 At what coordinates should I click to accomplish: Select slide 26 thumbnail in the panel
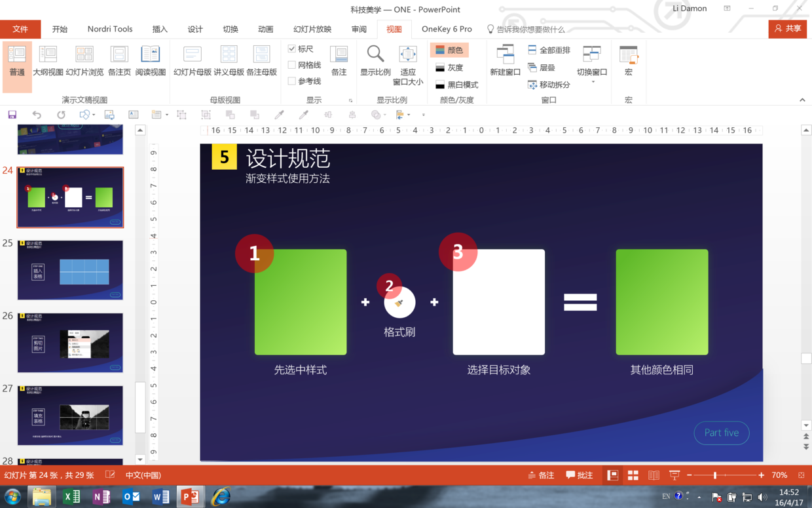tap(70, 342)
